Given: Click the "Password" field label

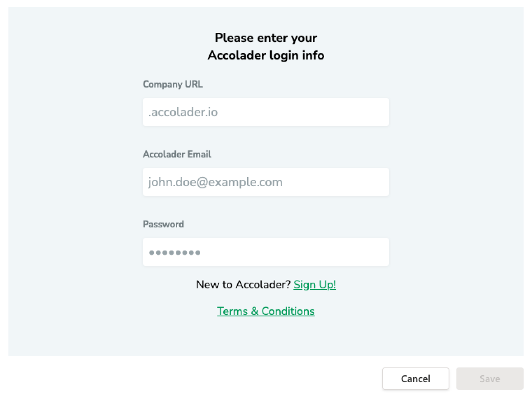Looking at the screenshot, I should [163, 224].
